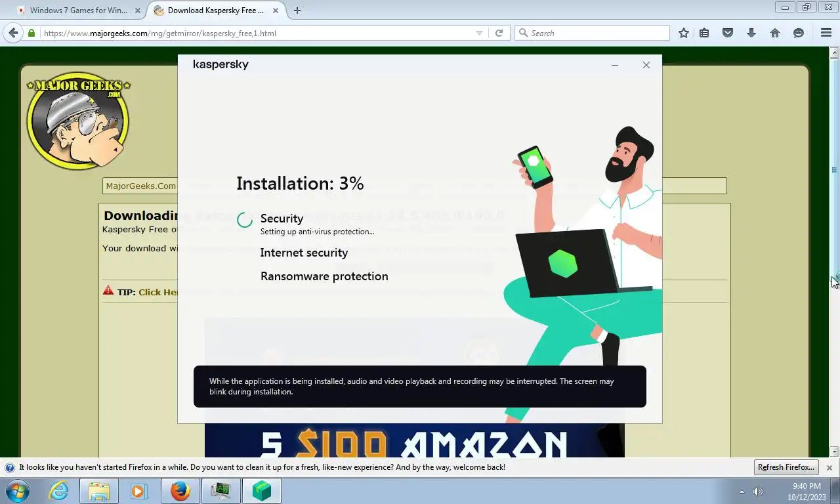Open a new tab with plus button
840x504 pixels.
coord(297,10)
